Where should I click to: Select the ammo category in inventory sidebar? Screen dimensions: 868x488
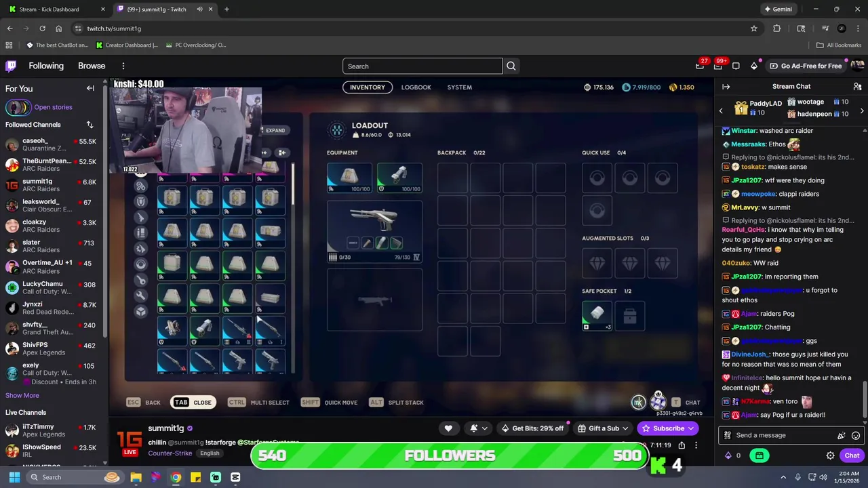[140, 232]
